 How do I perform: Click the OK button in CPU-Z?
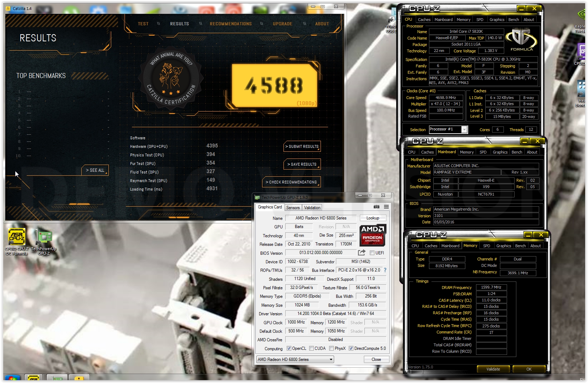point(529,369)
